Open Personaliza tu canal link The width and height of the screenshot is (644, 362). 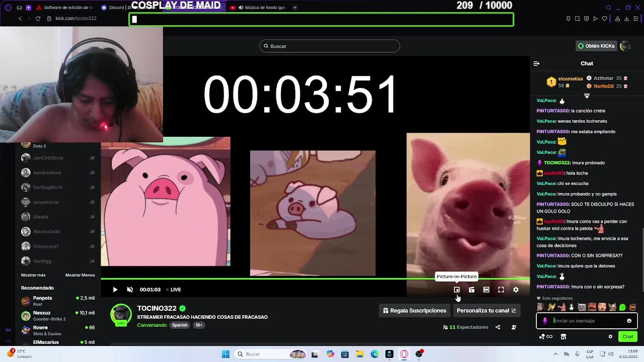[x=487, y=311]
